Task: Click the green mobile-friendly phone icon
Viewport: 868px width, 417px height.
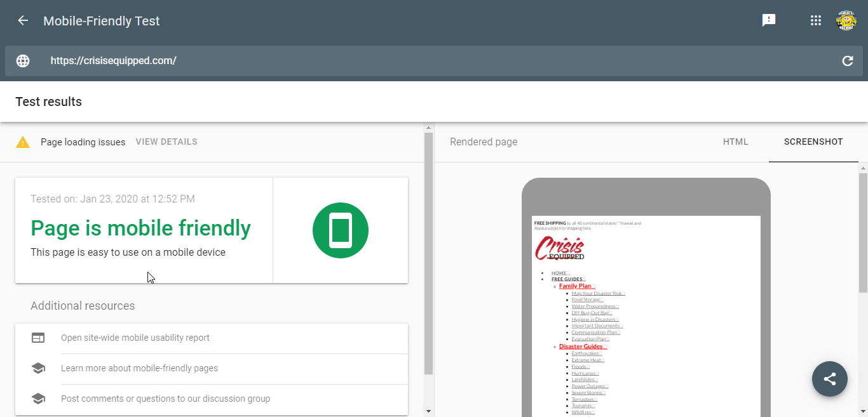Action: tap(341, 230)
